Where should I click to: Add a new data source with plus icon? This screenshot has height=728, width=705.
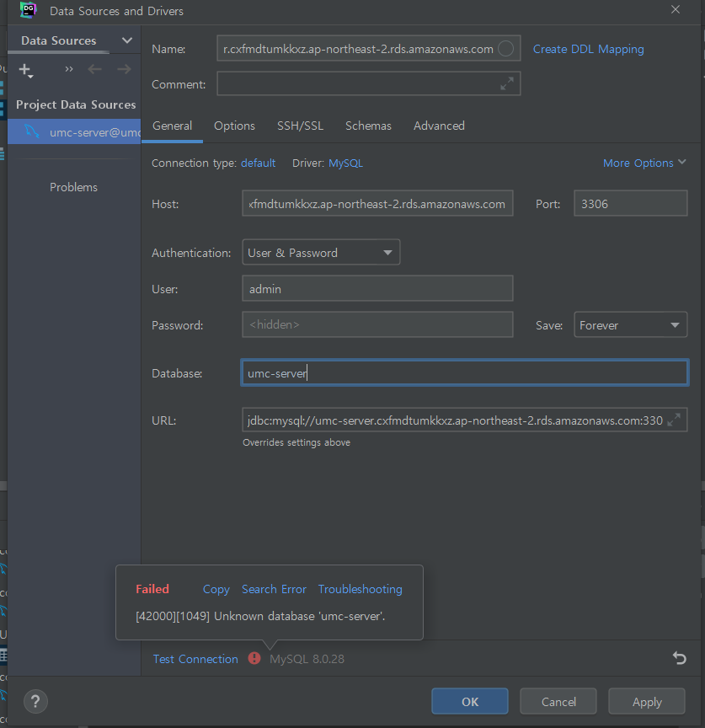(25, 70)
